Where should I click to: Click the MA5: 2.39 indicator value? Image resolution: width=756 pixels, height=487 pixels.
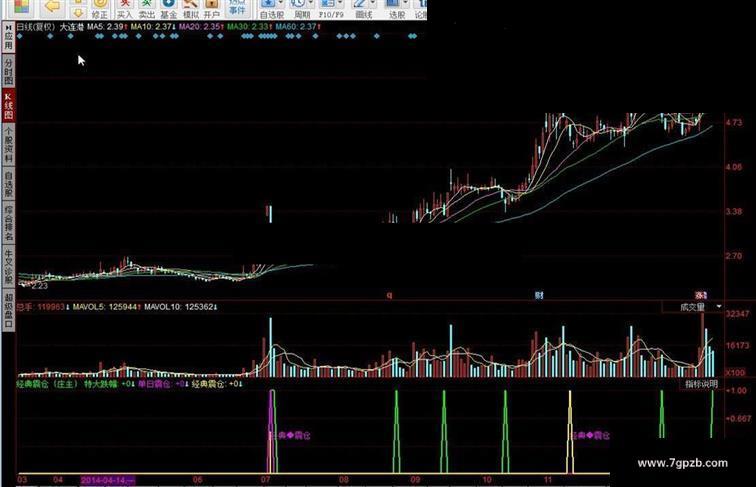click(x=107, y=27)
